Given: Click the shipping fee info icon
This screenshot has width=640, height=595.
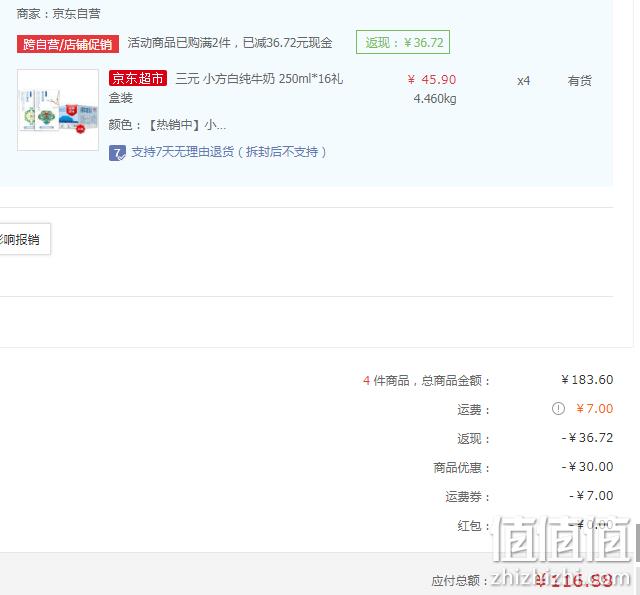Looking at the screenshot, I should point(558,408).
